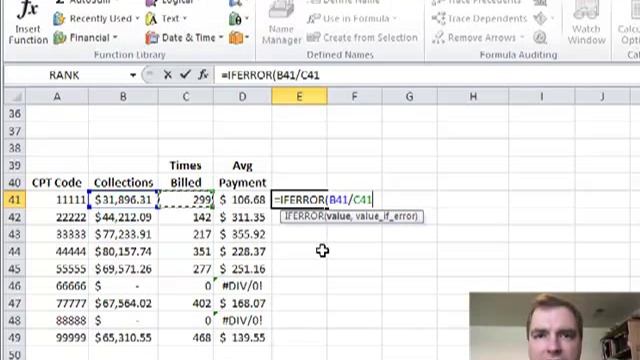Viewport: 640px width, 360px height.
Task: Click CPT code 33333 cell
Action: click(x=57, y=234)
